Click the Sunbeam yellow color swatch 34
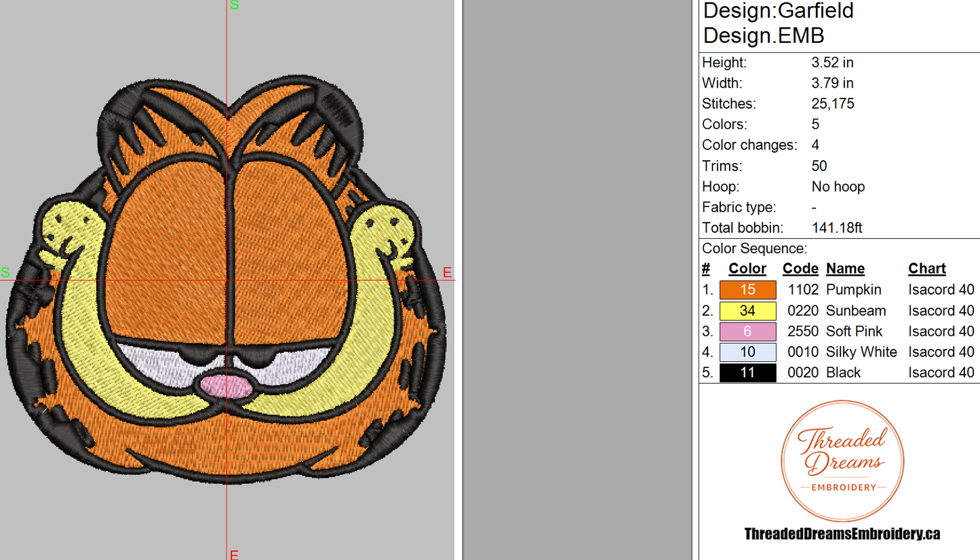This screenshot has height=560, width=980. (x=747, y=311)
